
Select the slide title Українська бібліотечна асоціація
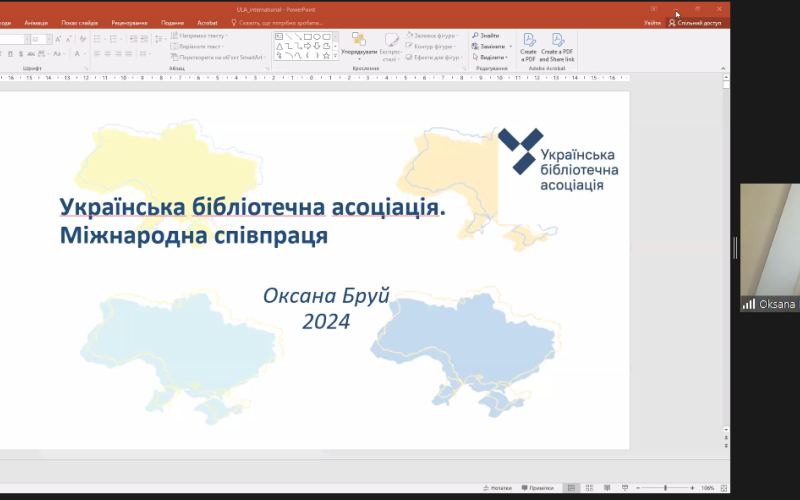[253, 207]
